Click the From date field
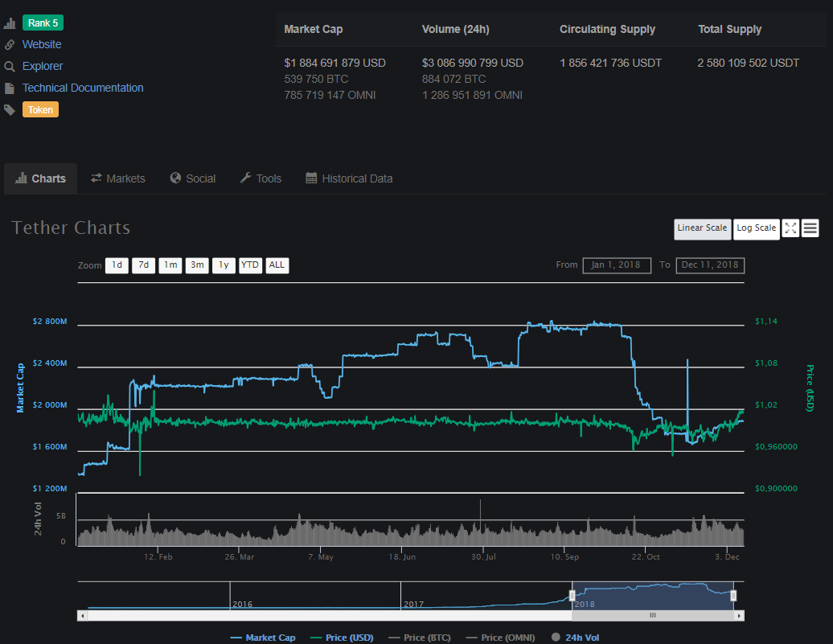The height and width of the screenshot is (644, 833). [617, 265]
